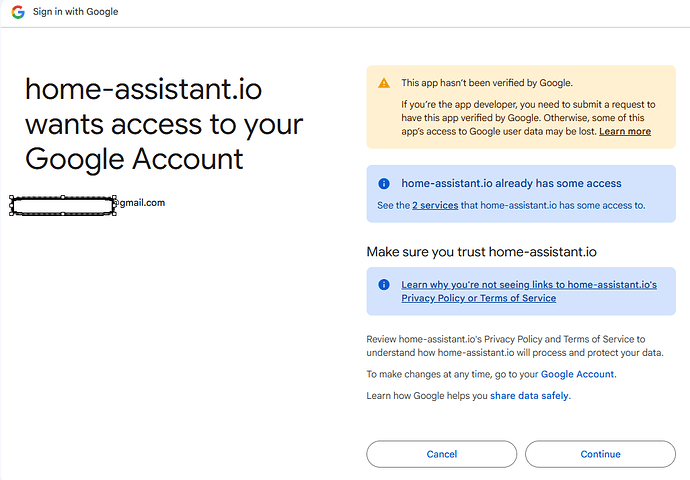Open the 'share data safely' link
This screenshot has height=480, width=690.
(530, 396)
